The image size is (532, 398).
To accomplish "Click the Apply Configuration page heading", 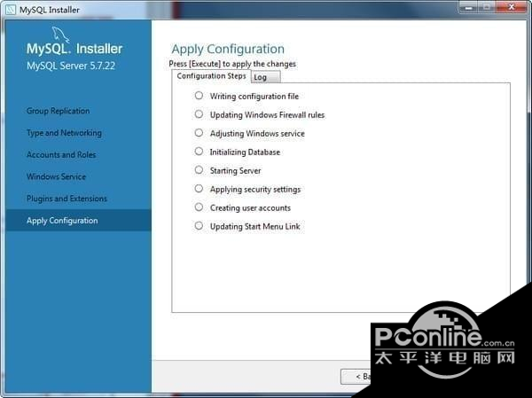I will click(228, 50).
